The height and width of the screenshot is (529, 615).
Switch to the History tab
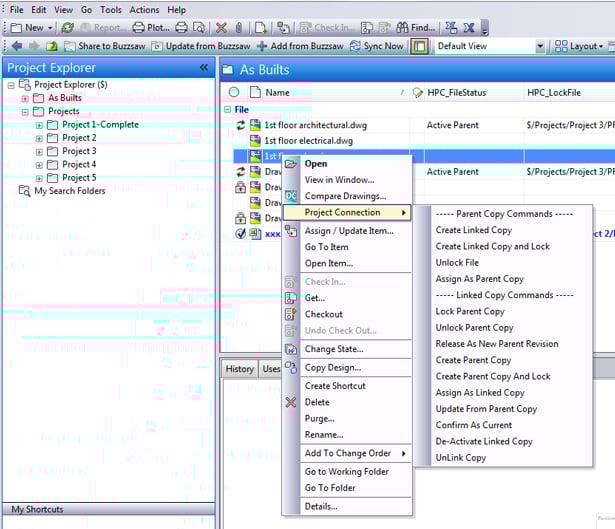point(239,369)
